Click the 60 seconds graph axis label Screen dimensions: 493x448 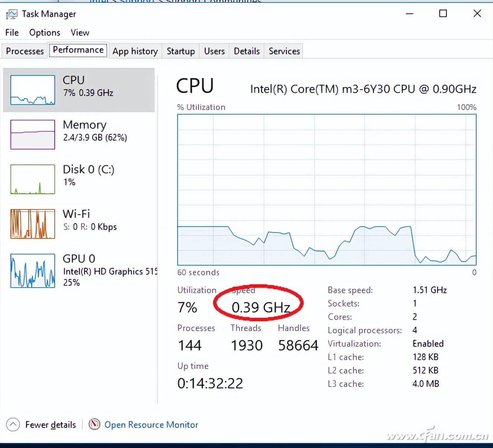click(x=198, y=272)
